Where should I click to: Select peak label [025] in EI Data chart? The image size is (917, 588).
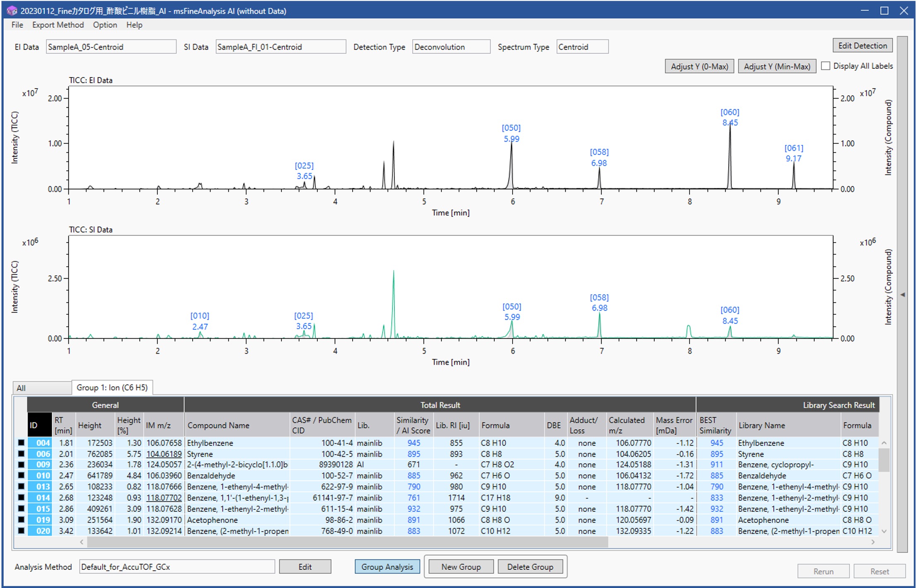coord(304,171)
